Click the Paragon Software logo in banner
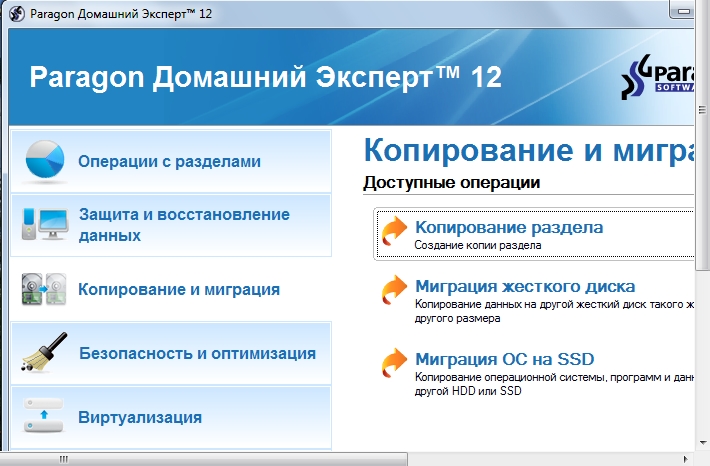This screenshot has height=466, width=710. tap(657, 77)
